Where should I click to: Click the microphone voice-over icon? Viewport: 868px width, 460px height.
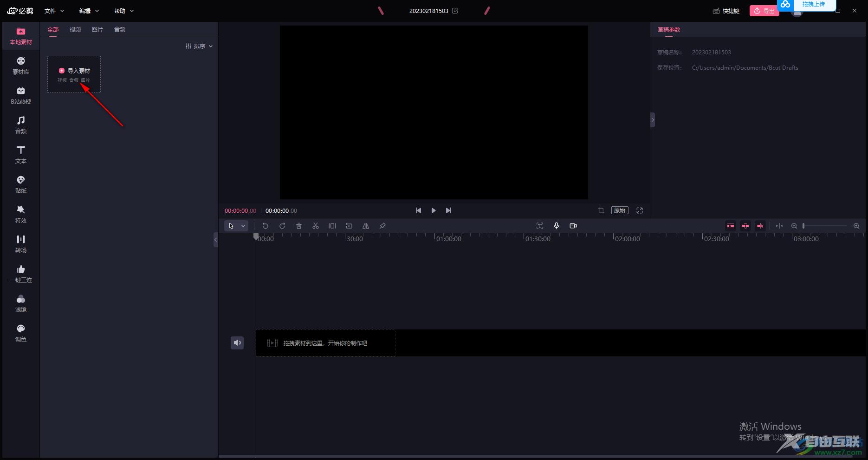557,226
